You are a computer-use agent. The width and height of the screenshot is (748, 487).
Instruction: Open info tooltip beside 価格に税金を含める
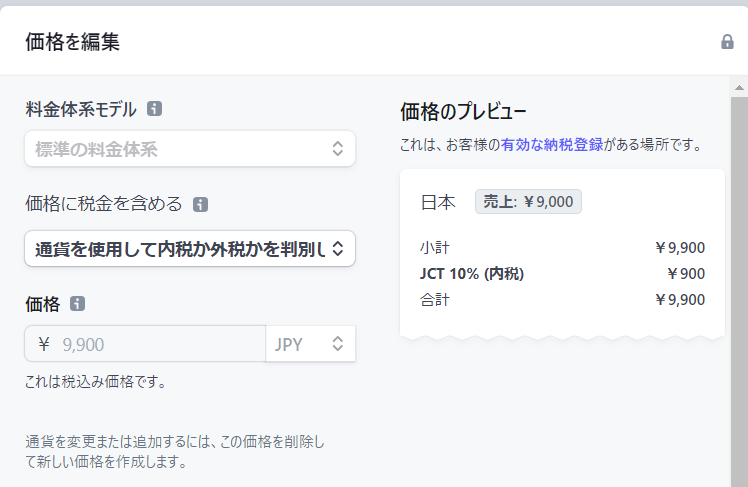coord(200,204)
